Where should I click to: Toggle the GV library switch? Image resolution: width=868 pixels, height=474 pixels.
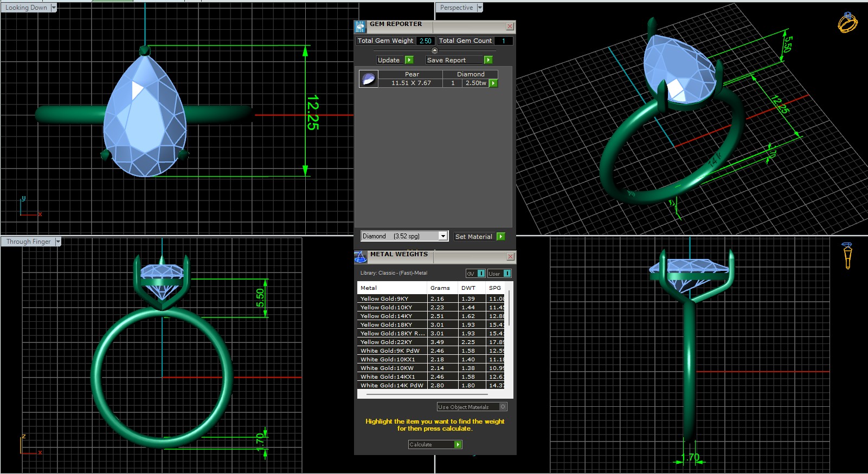481,274
